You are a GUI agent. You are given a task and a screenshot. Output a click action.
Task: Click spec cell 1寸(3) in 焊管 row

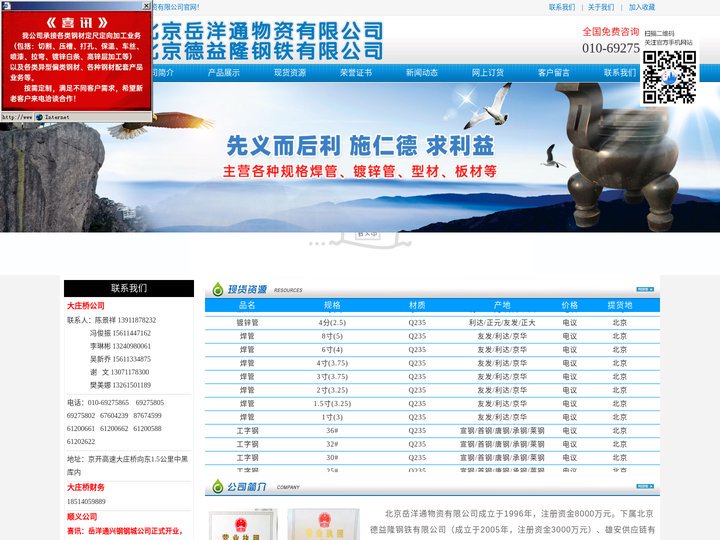pyautogui.click(x=332, y=417)
